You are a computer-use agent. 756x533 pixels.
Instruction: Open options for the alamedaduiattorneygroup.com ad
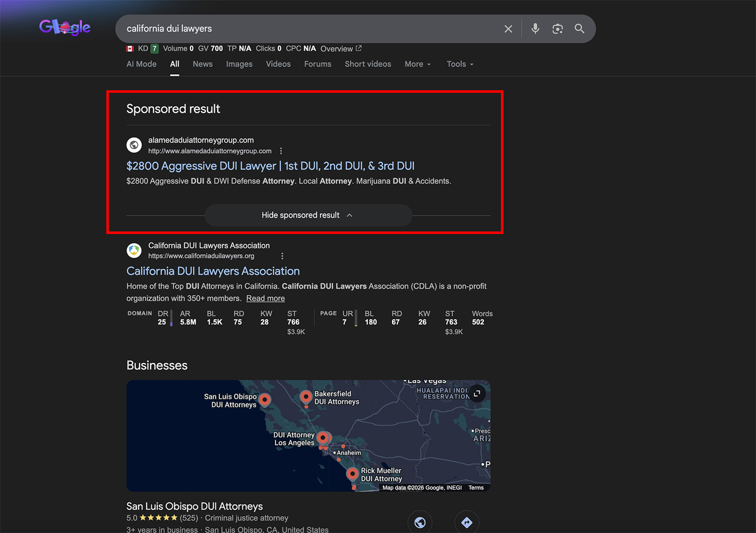pos(281,151)
